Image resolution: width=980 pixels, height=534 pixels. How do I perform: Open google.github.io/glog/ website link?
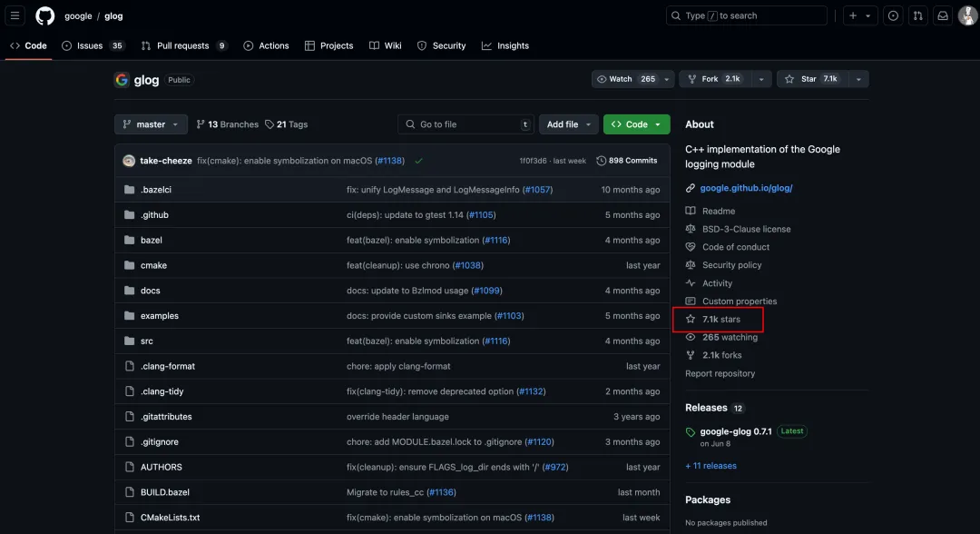[x=746, y=188]
